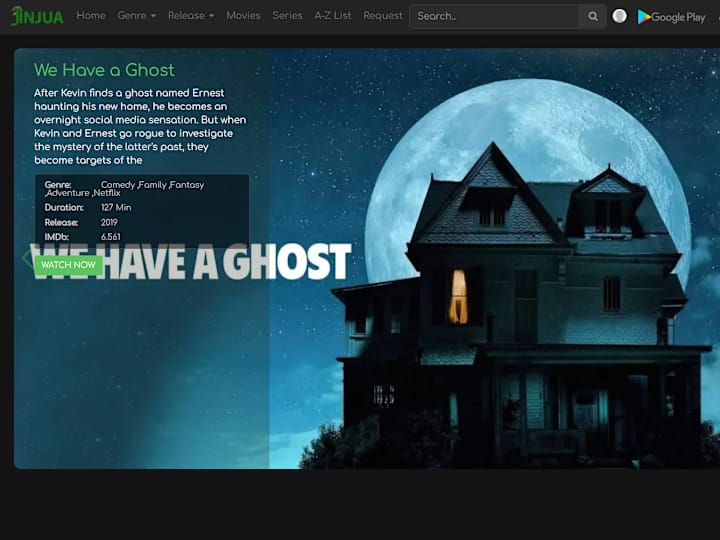Go to the Movies section
This screenshot has height=540, width=720.
(x=243, y=16)
